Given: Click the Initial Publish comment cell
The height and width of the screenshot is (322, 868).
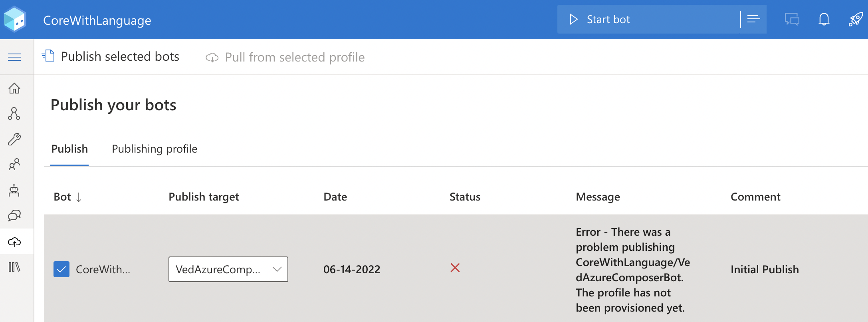Looking at the screenshot, I should point(765,269).
